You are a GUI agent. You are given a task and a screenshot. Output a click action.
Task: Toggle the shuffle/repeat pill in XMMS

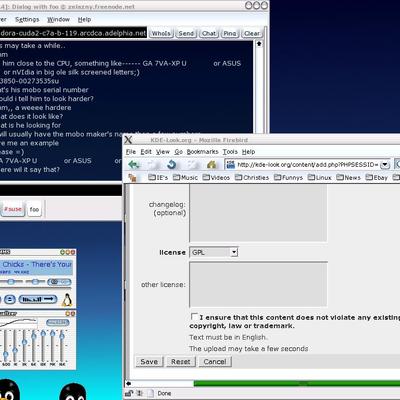[x=59, y=282]
